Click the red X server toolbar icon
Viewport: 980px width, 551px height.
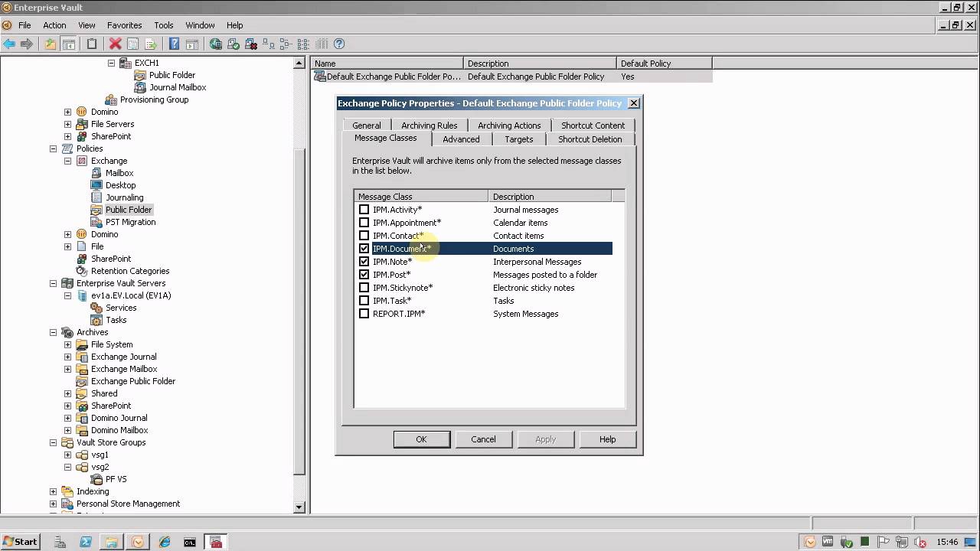pyautogui.click(x=251, y=44)
